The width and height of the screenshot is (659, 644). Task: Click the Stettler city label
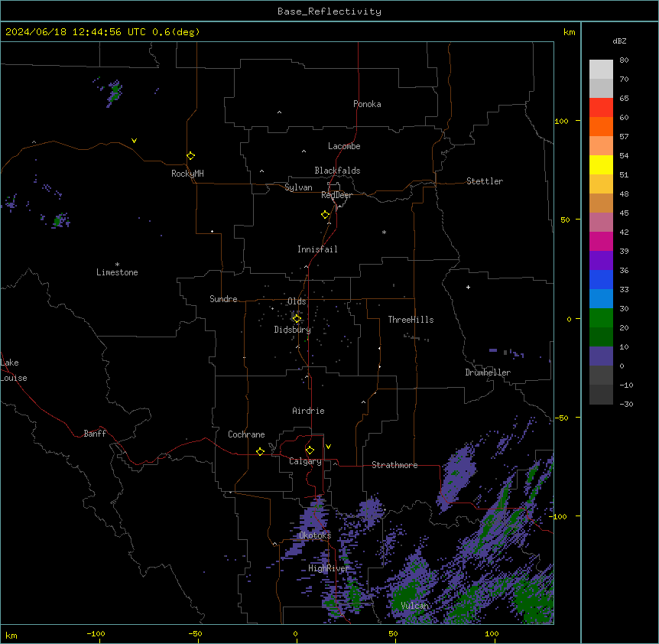pos(485,181)
